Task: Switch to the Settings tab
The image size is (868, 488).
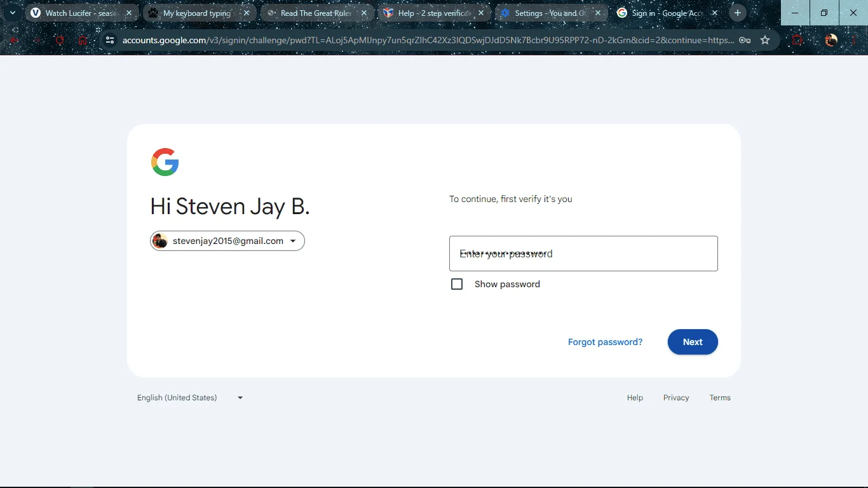Action: tap(552, 13)
